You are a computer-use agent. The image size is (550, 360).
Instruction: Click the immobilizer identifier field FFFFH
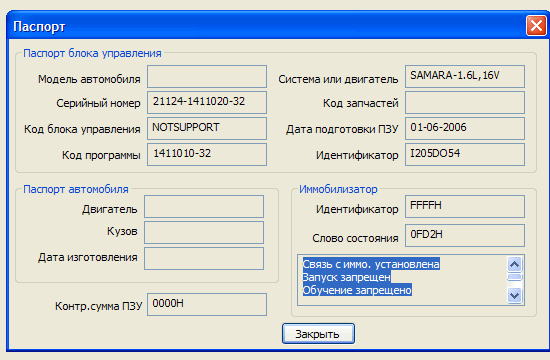pyautogui.click(x=465, y=207)
